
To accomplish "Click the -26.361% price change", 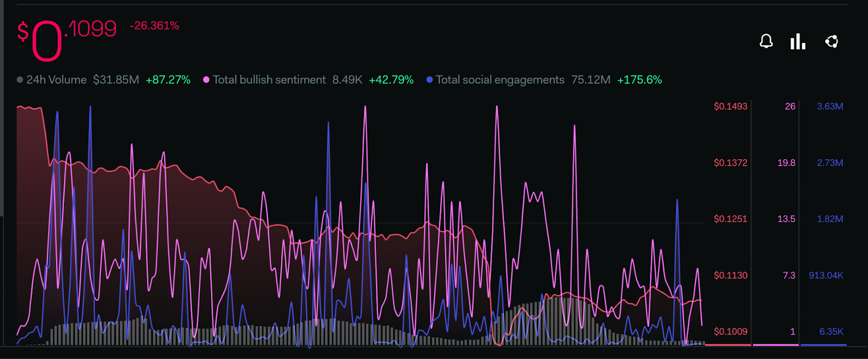I will (x=155, y=26).
